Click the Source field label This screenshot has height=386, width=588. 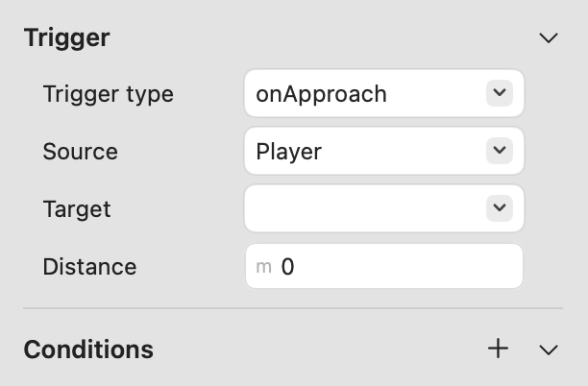81,152
